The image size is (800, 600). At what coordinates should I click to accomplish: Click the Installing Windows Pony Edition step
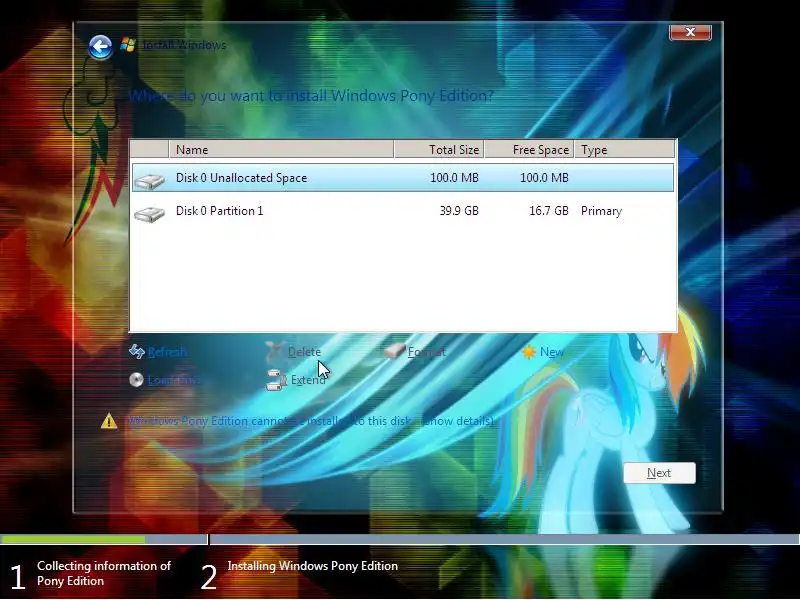[x=312, y=566]
